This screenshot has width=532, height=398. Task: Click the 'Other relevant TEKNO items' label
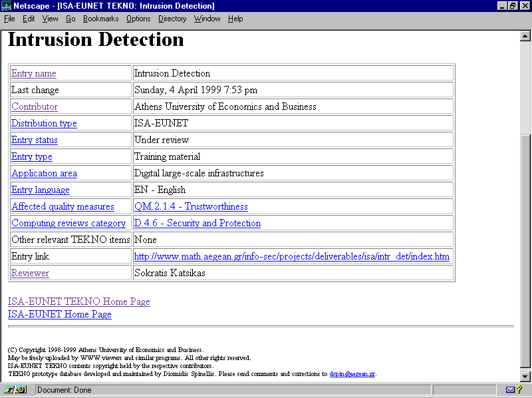tap(70, 240)
